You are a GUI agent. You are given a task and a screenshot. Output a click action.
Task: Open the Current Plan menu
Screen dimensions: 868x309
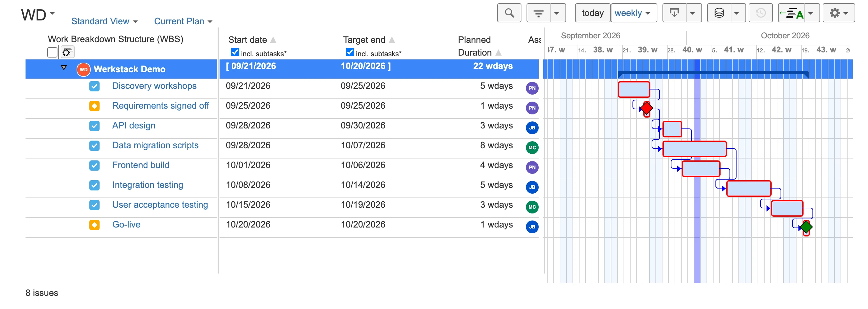183,21
